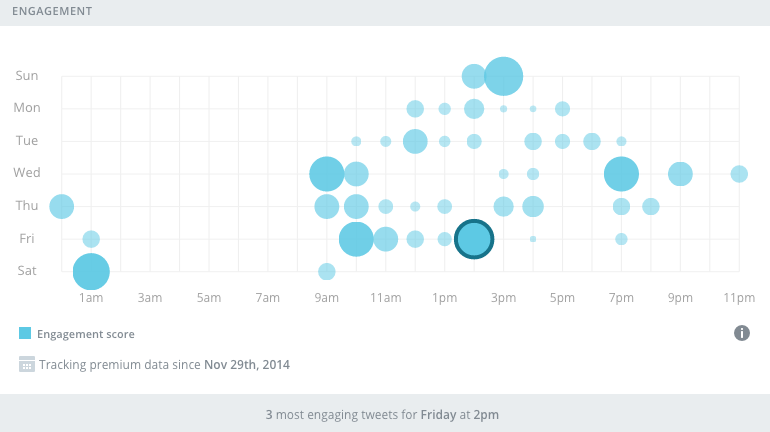This screenshot has width=770, height=432.
Task: Click the Friday 1am bubble
Action: click(91, 239)
